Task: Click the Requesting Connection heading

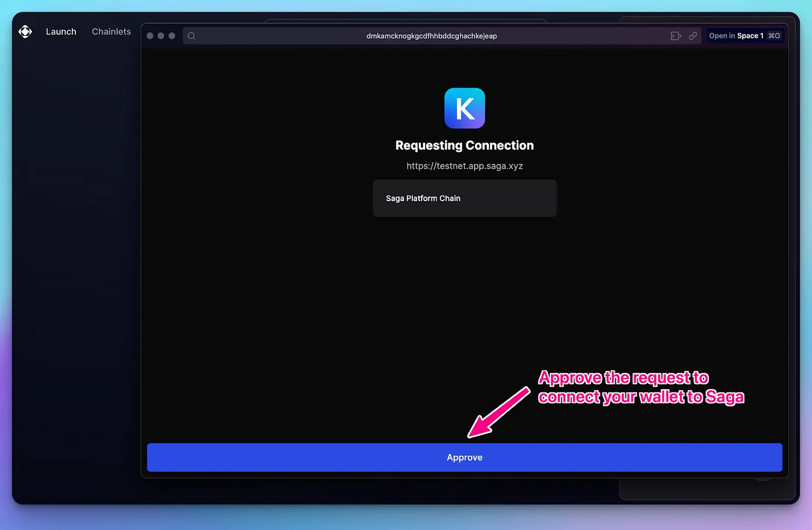Action: (465, 146)
